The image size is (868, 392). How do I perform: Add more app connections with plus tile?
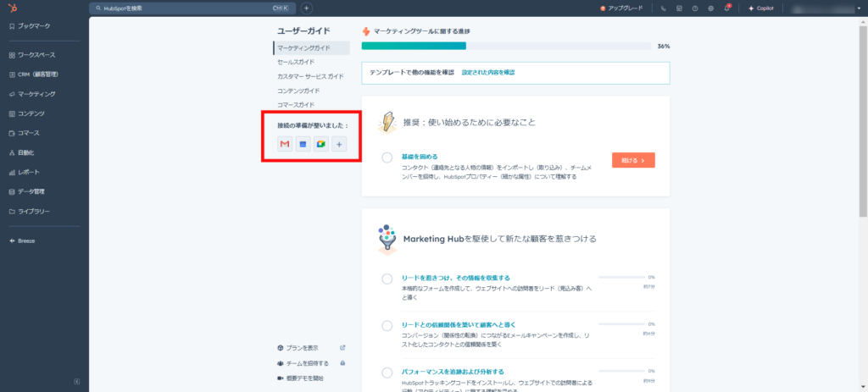[339, 144]
